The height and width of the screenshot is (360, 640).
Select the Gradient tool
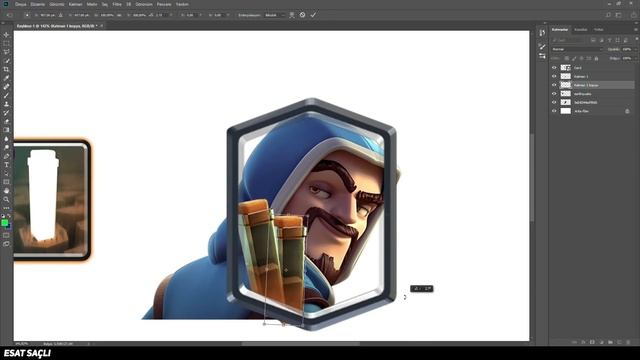coord(6,130)
